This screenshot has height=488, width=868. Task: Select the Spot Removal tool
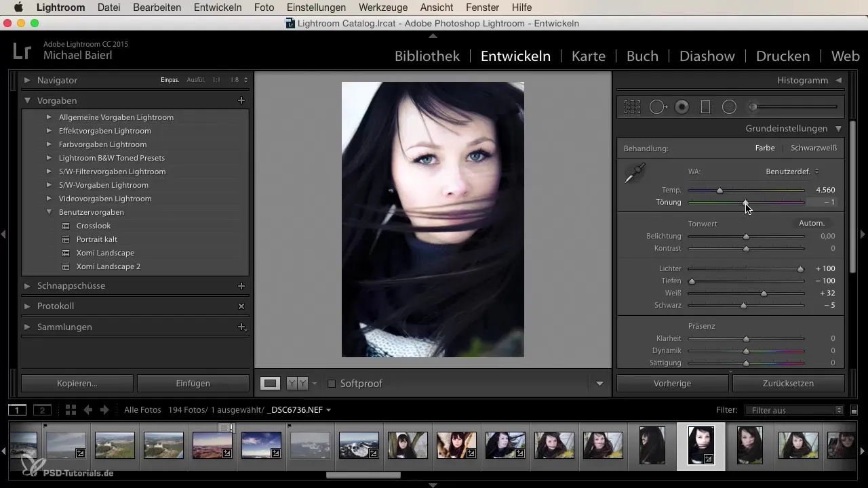(658, 107)
